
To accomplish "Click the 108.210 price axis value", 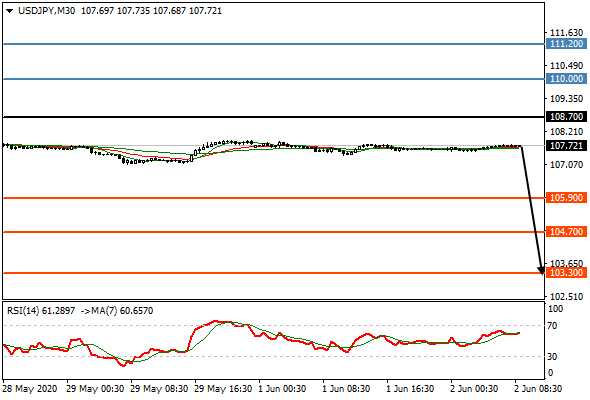I will click(566, 132).
